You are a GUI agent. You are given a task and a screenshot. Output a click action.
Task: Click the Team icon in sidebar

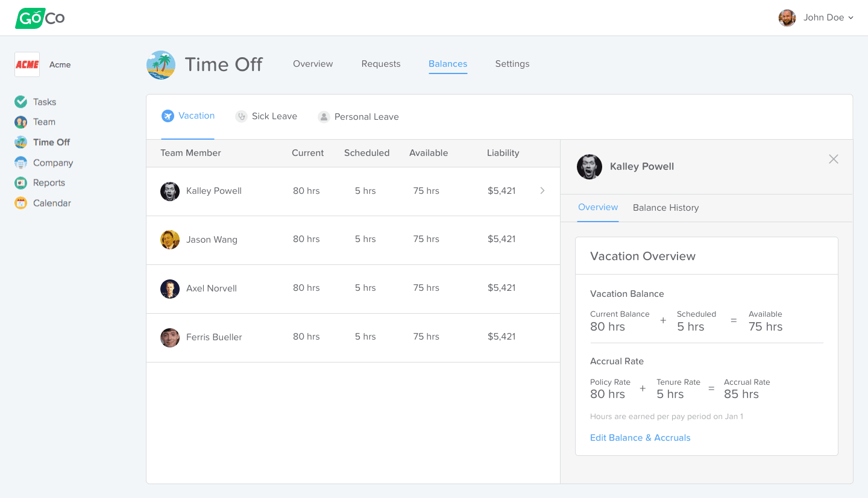tap(21, 122)
